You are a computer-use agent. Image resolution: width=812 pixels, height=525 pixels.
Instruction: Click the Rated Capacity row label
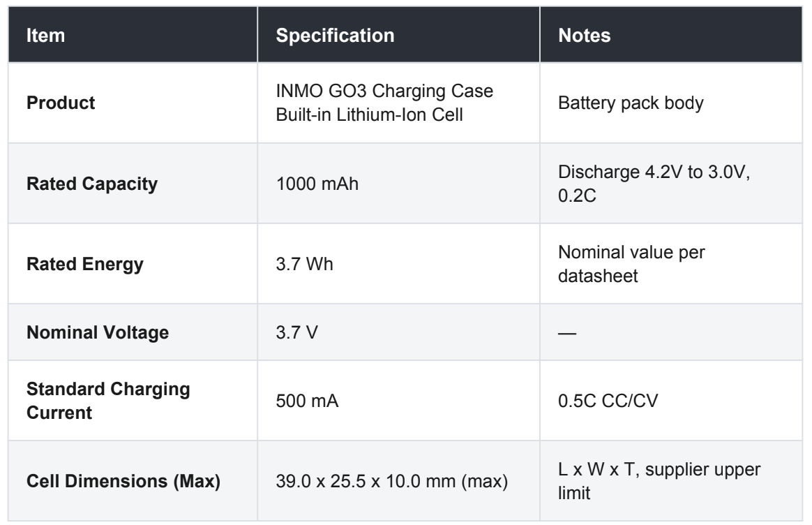(92, 184)
